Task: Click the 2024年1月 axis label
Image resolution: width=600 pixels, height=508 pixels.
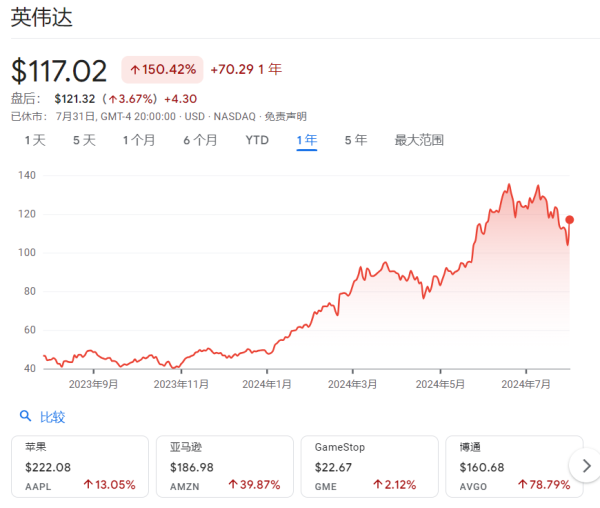Action: point(267,384)
